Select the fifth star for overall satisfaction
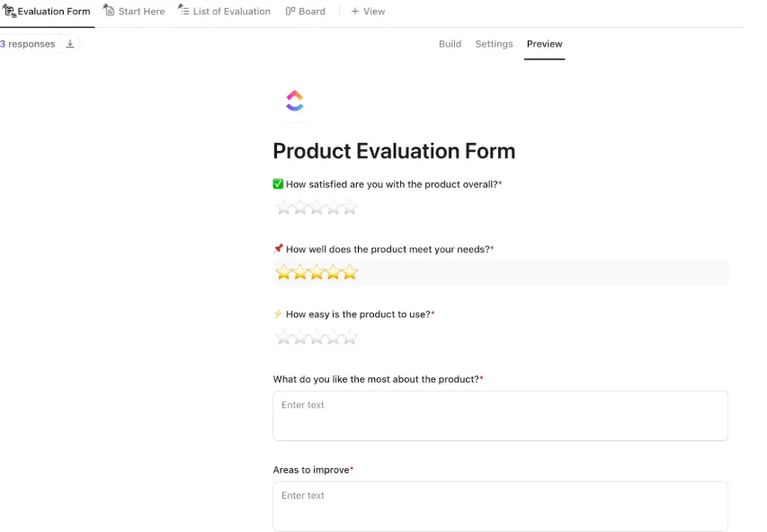 [350, 208]
